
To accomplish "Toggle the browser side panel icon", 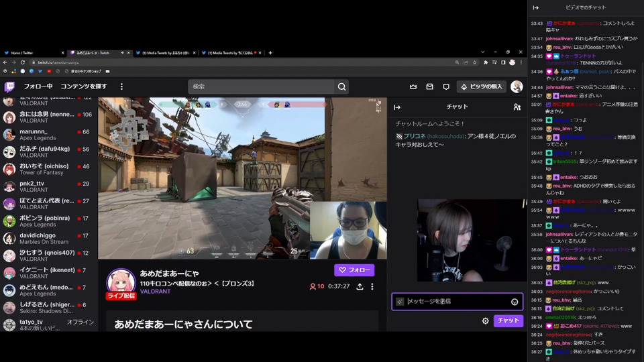I will click(x=503, y=62).
